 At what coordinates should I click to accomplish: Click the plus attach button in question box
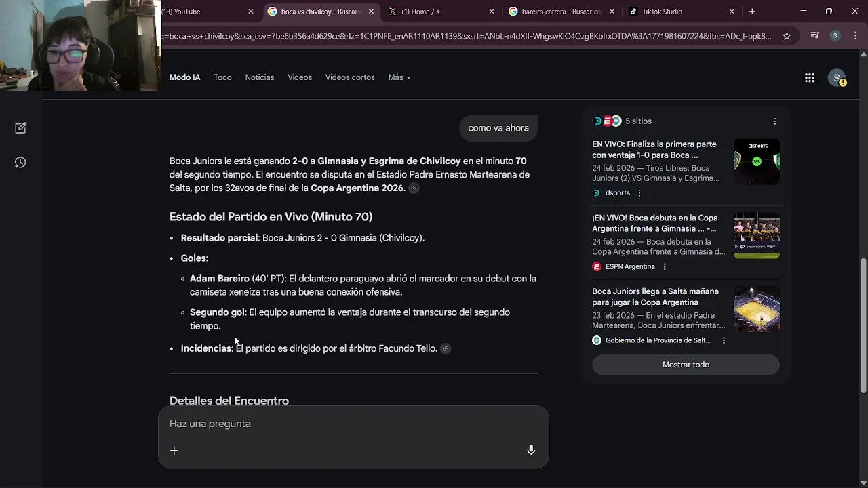click(174, 451)
